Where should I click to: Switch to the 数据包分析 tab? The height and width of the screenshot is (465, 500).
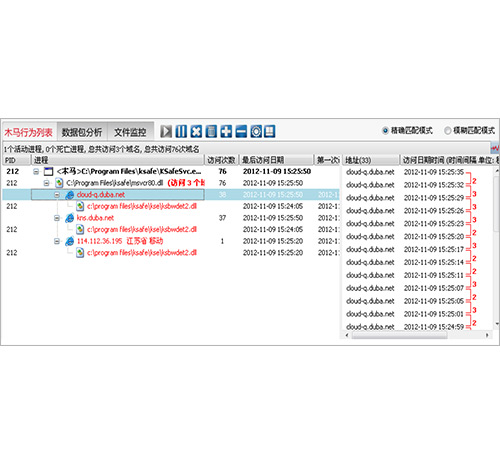pos(82,132)
